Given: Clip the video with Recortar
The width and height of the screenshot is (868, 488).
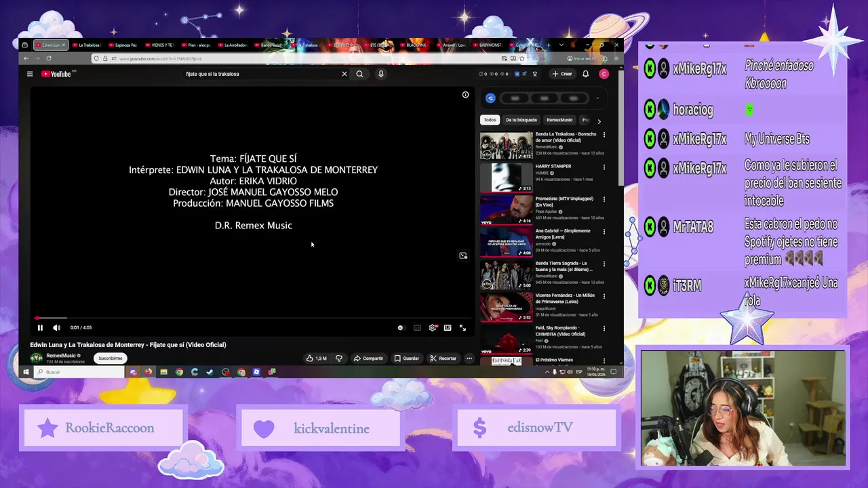Looking at the screenshot, I should 443,358.
